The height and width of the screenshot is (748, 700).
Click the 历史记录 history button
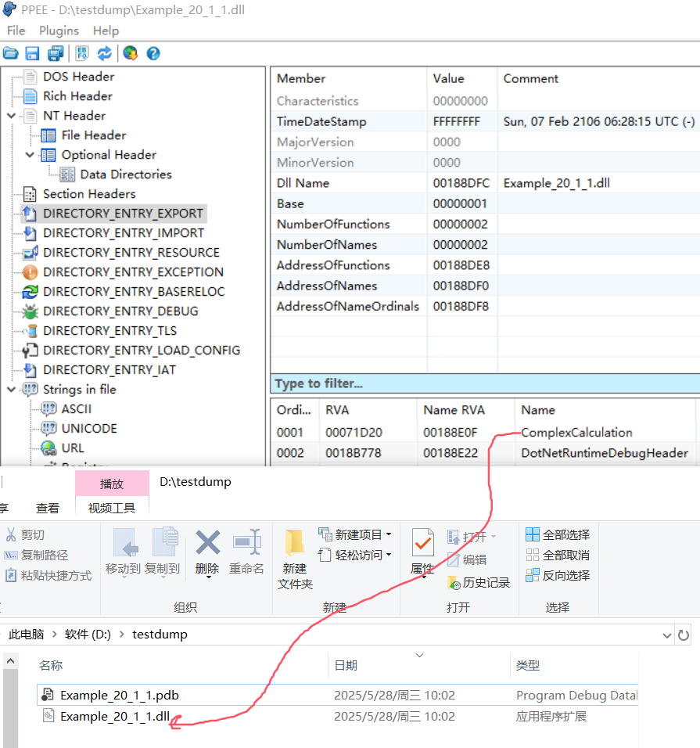pyautogui.click(x=478, y=582)
